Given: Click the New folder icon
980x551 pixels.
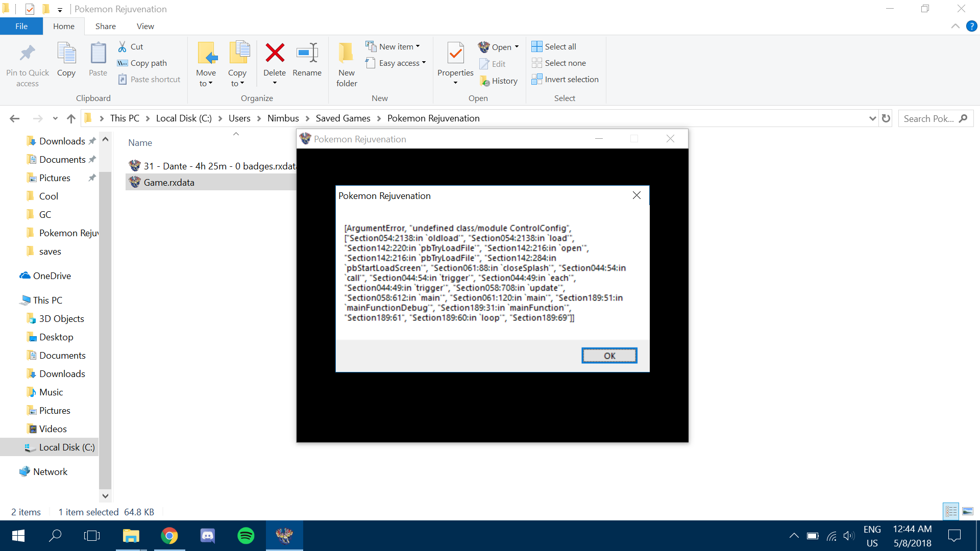Looking at the screenshot, I should coord(347,53).
